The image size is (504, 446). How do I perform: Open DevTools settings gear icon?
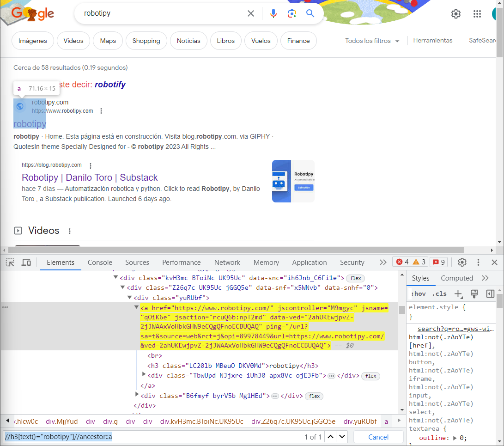(x=462, y=262)
